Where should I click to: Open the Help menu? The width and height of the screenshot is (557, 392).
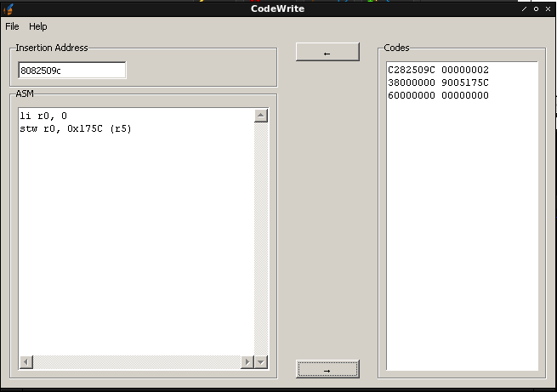tap(38, 26)
